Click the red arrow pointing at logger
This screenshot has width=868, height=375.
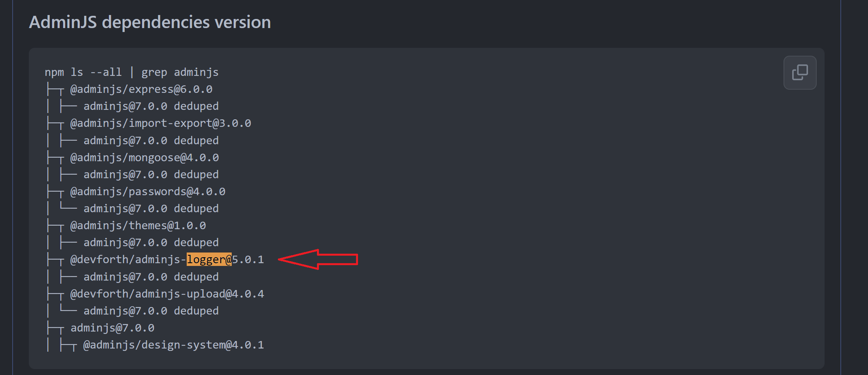pyautogui.click(x=318, y=259)
